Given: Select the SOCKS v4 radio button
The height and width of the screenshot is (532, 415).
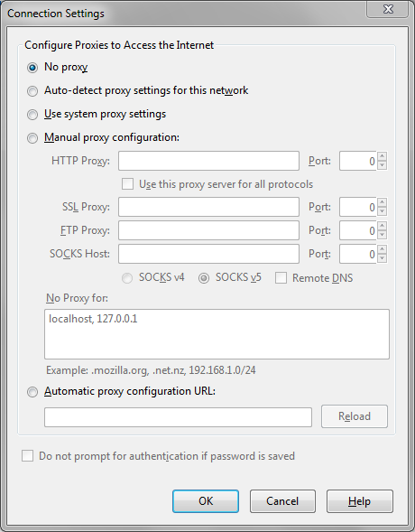Looking at the screenshot, I should (x=127, y=278).
